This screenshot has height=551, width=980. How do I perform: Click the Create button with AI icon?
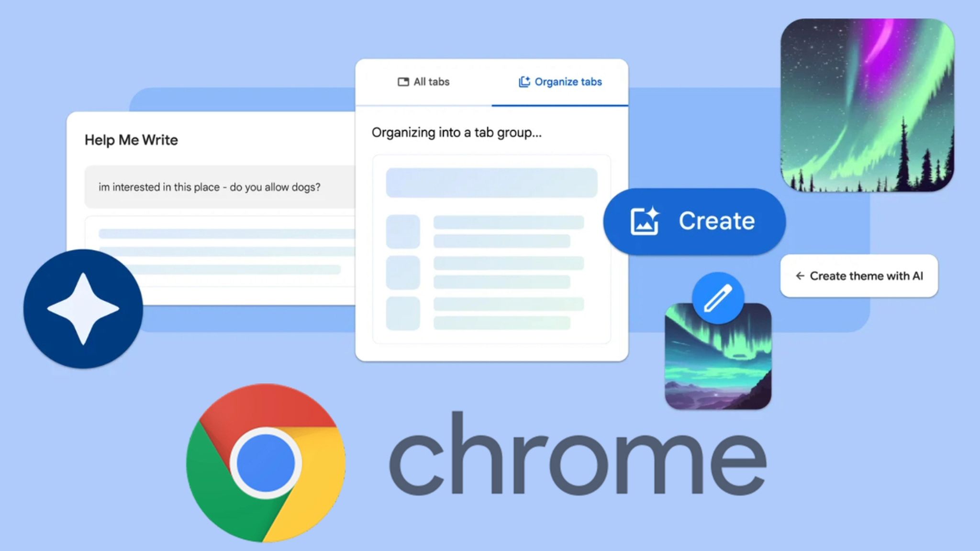pos(693,220)
